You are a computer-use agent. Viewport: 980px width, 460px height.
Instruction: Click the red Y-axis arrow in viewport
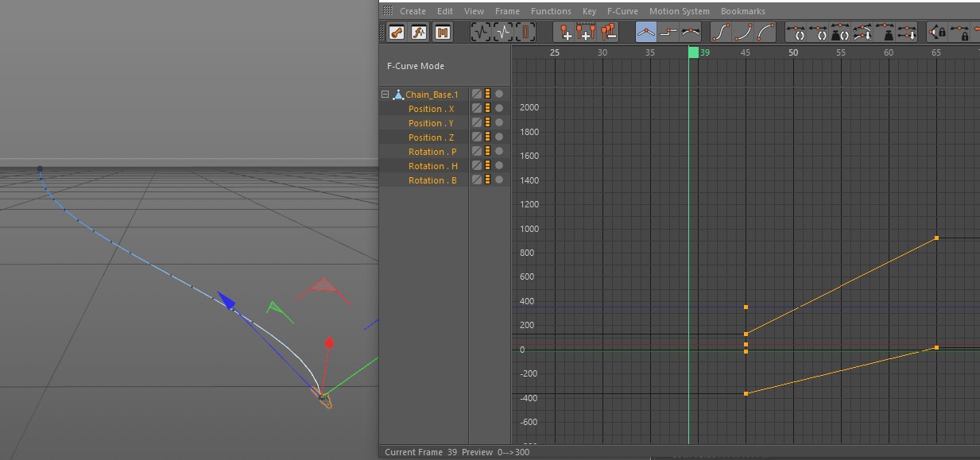[328, 342]
